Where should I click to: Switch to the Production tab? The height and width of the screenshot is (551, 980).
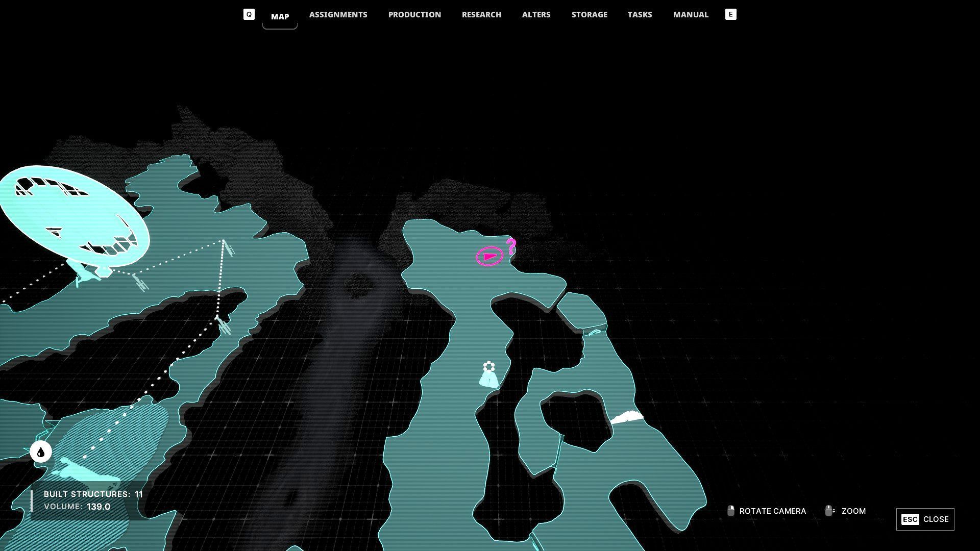pos(414,15)
